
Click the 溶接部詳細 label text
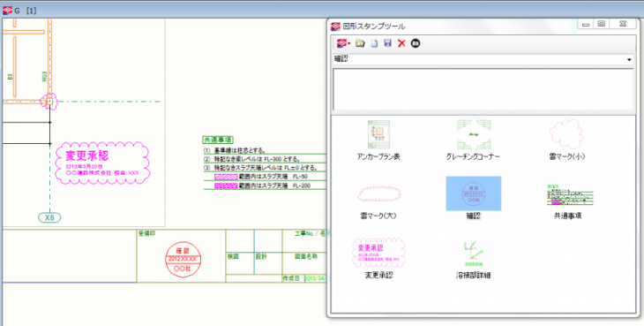click(473, 275)
